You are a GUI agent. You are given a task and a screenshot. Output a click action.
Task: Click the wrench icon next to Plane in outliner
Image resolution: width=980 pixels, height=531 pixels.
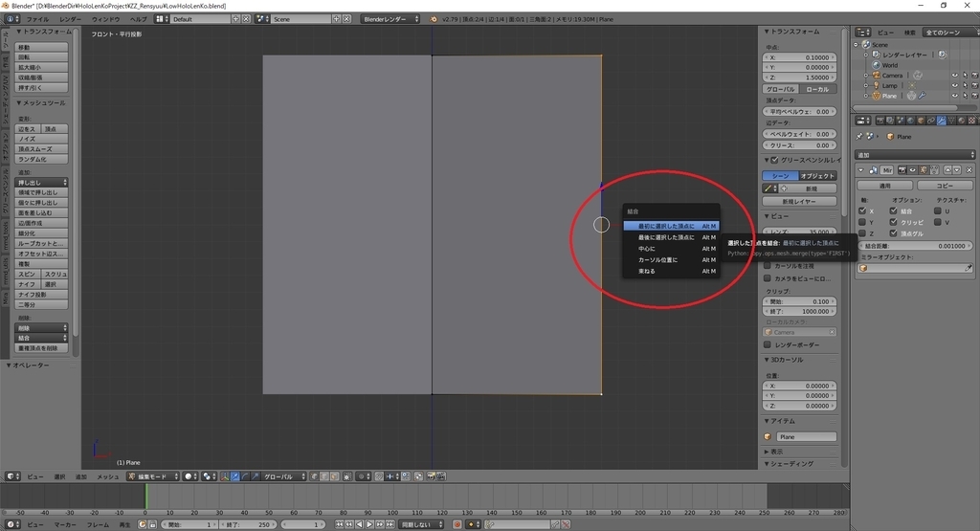tap(923, 96)
